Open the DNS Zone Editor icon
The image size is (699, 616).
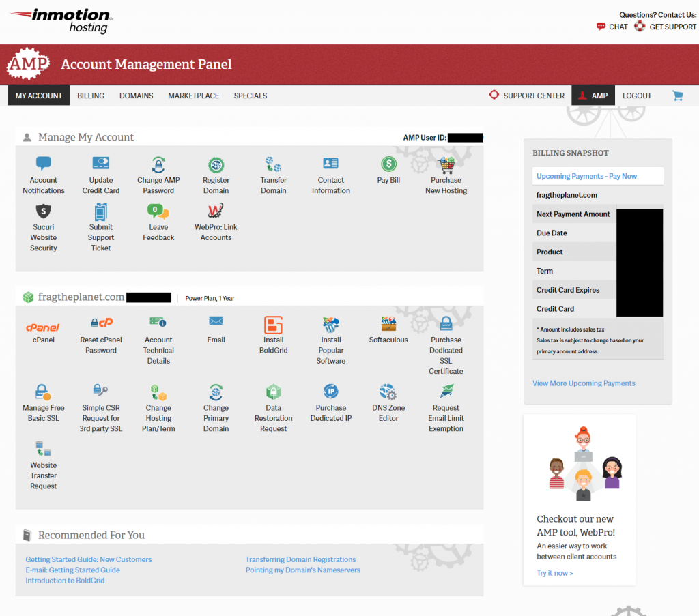388,392
